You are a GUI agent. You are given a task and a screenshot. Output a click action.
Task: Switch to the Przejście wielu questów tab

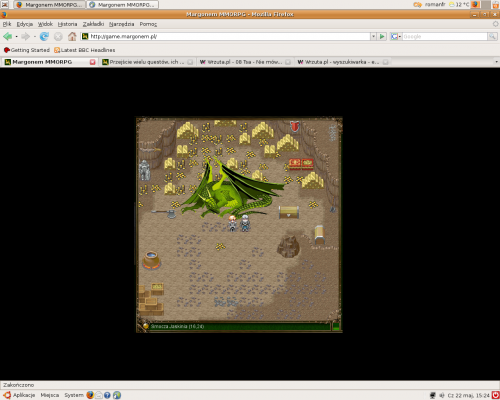click(147, 62)
